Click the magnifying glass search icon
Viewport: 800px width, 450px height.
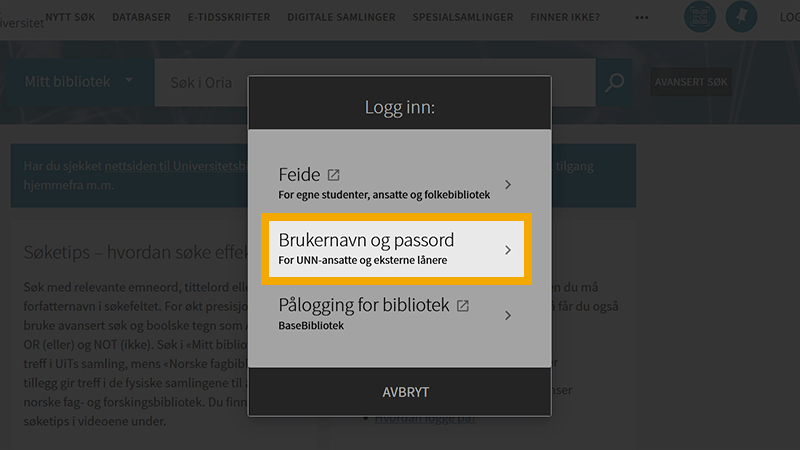click(x=615, y=82)
